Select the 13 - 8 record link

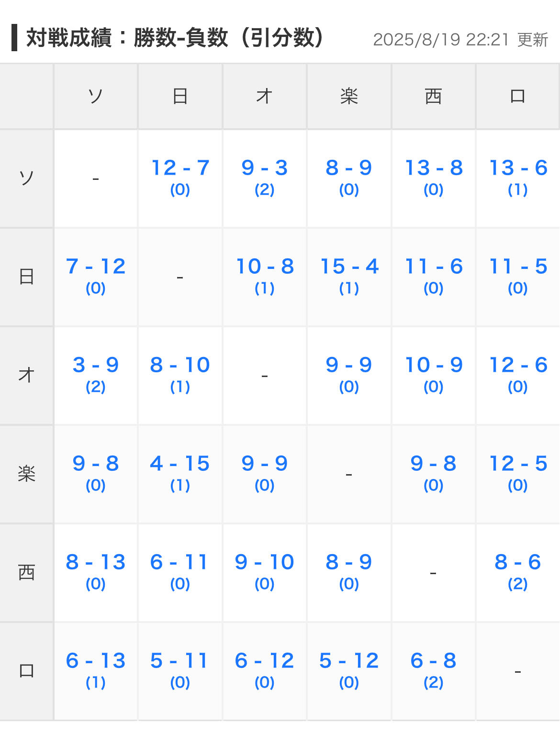click(433, 168)
